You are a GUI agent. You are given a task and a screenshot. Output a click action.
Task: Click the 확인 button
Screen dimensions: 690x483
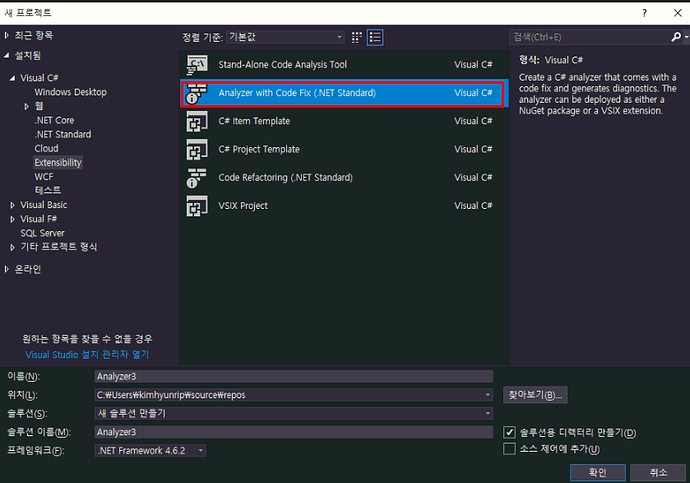[x=598, y=472]
